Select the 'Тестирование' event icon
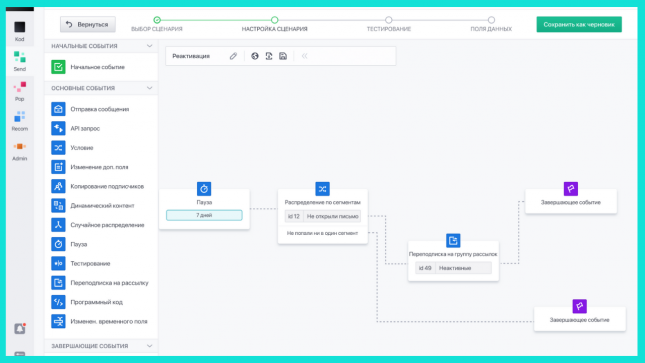 tap(58, 263)
